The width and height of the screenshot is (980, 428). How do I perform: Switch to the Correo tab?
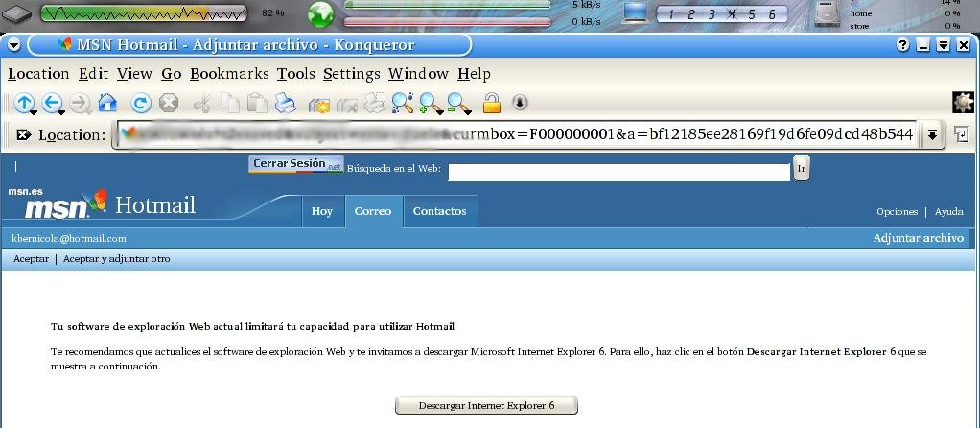click(373, 211)
